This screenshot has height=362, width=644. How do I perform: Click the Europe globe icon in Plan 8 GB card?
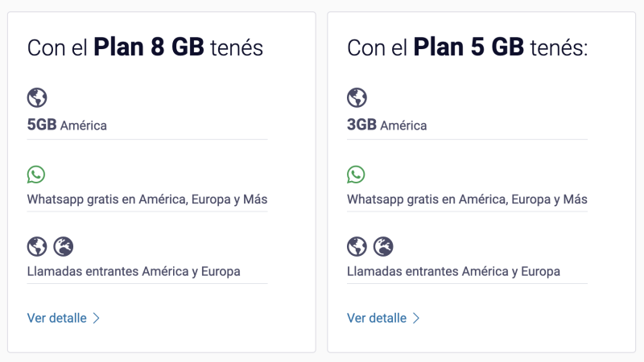[64, 247]
